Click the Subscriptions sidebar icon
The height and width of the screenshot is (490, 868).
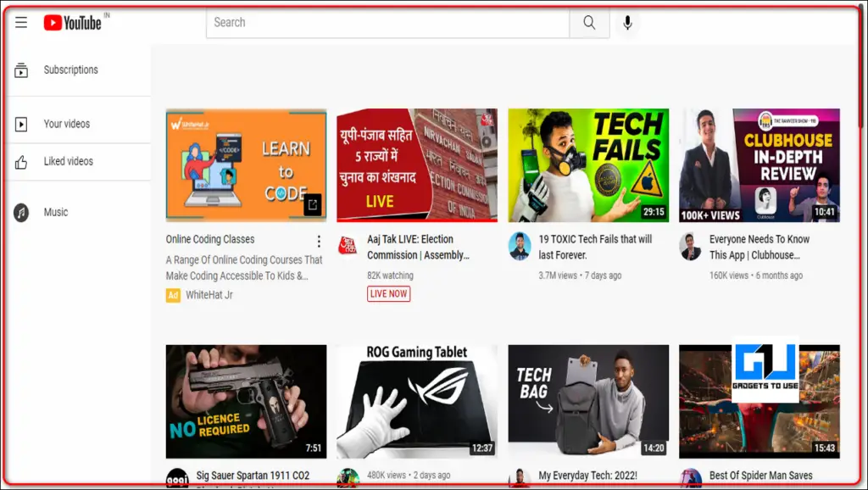(x=21, y=70)
